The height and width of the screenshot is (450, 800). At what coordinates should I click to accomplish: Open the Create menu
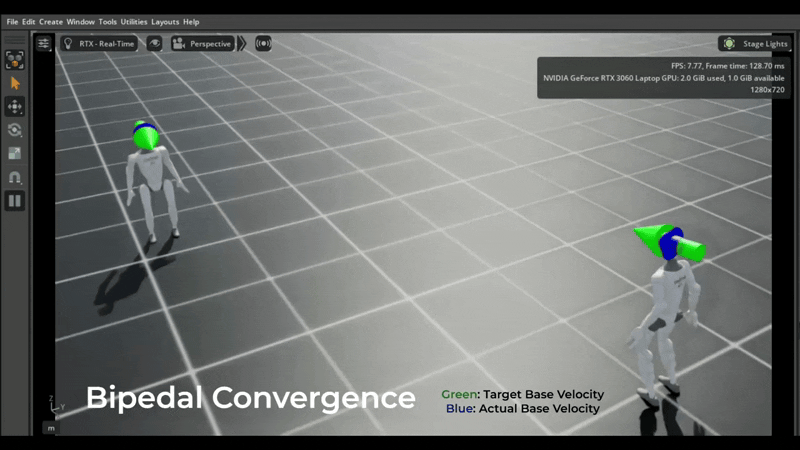tap(50, 22)
